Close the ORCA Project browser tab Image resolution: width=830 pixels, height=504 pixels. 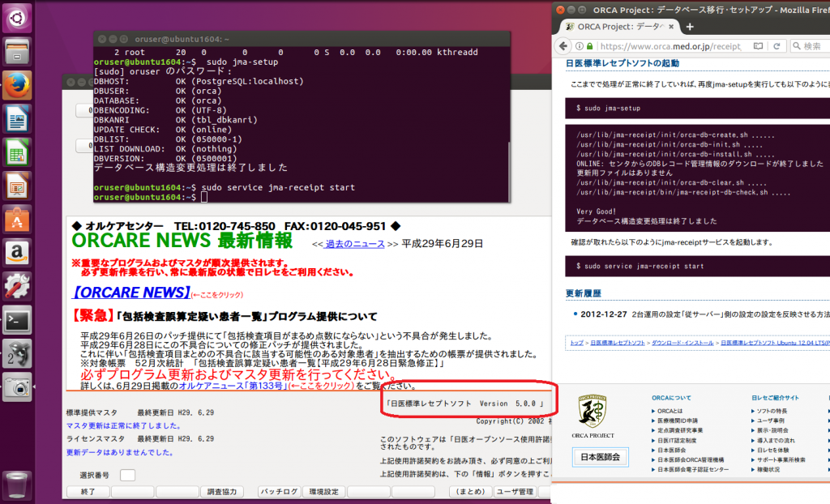671,27
